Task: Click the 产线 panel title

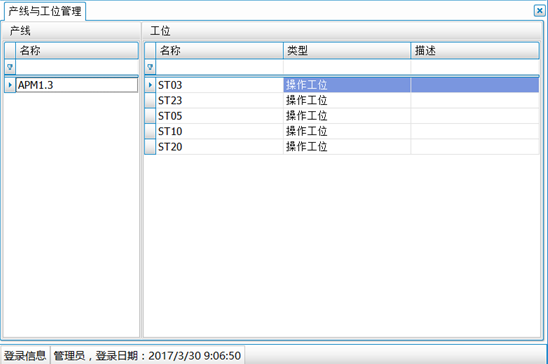Action: 20,31
